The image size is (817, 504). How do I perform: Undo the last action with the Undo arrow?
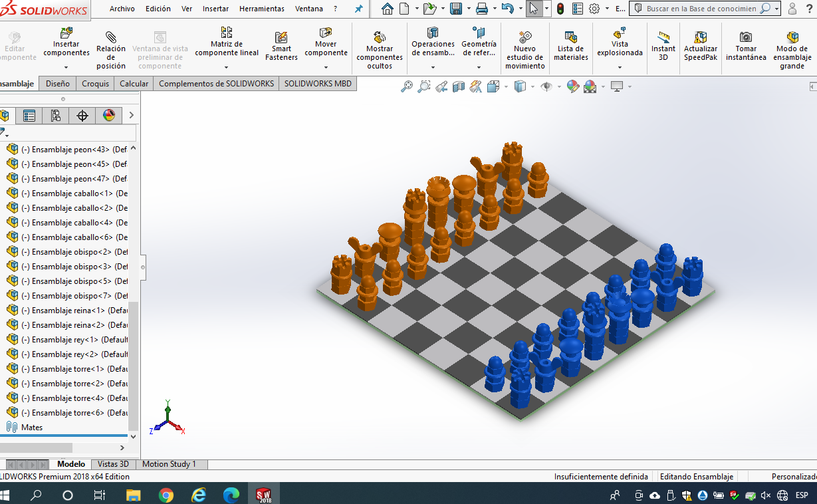pos(508,9)
